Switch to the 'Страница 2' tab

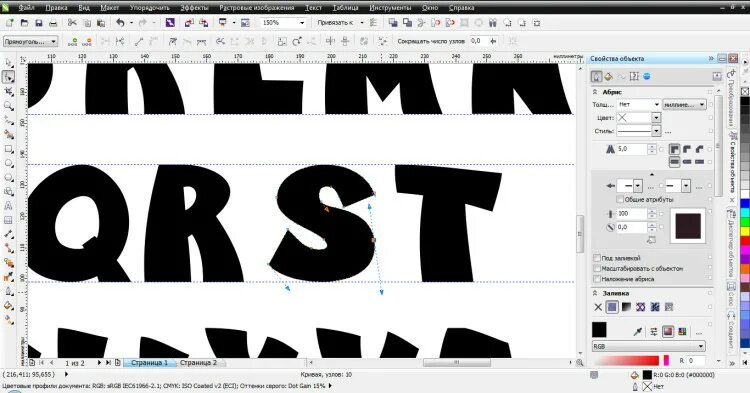(198, 363)
